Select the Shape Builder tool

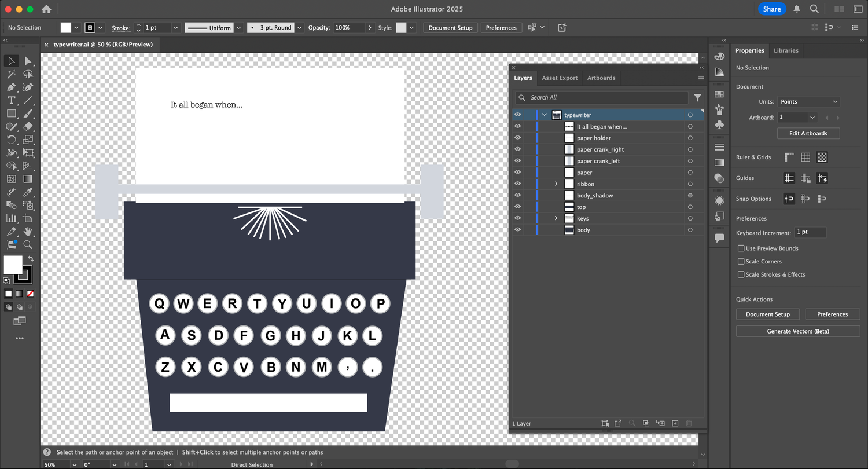[x=11, y=166]
